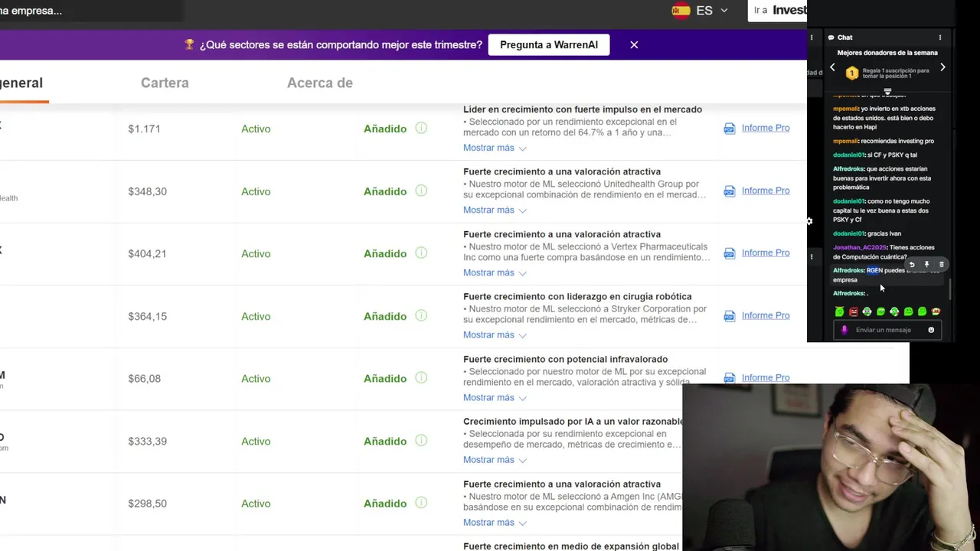Viewport: 980px width, 551px height.
Task: Open Informe Pro link in the $1.171 row
Action: click(x=766, y=128)
